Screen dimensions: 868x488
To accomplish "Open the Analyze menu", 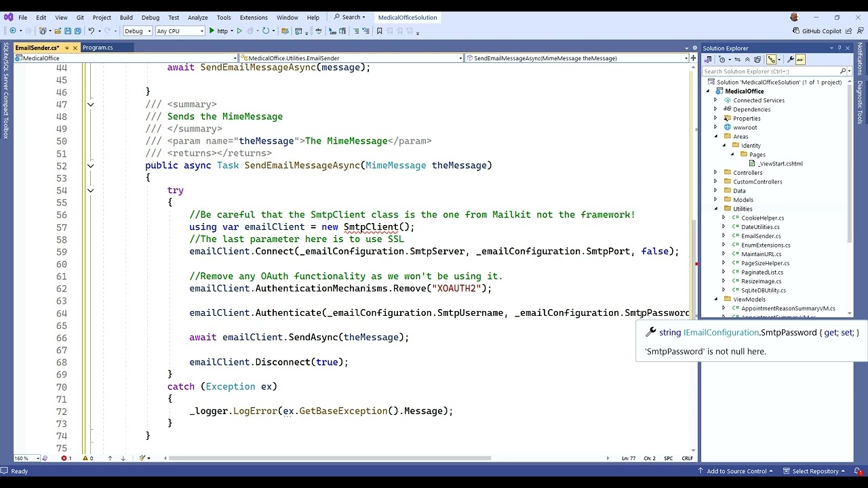I will (x=197, y=18).
